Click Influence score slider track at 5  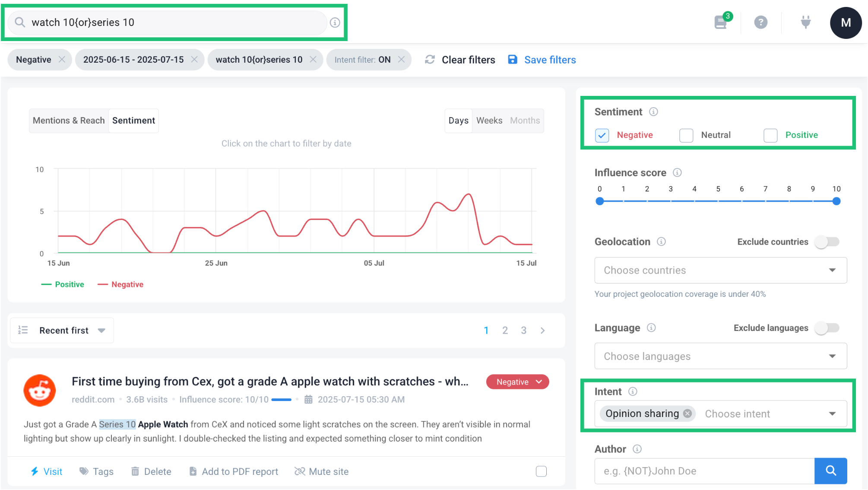pos(718,201)
